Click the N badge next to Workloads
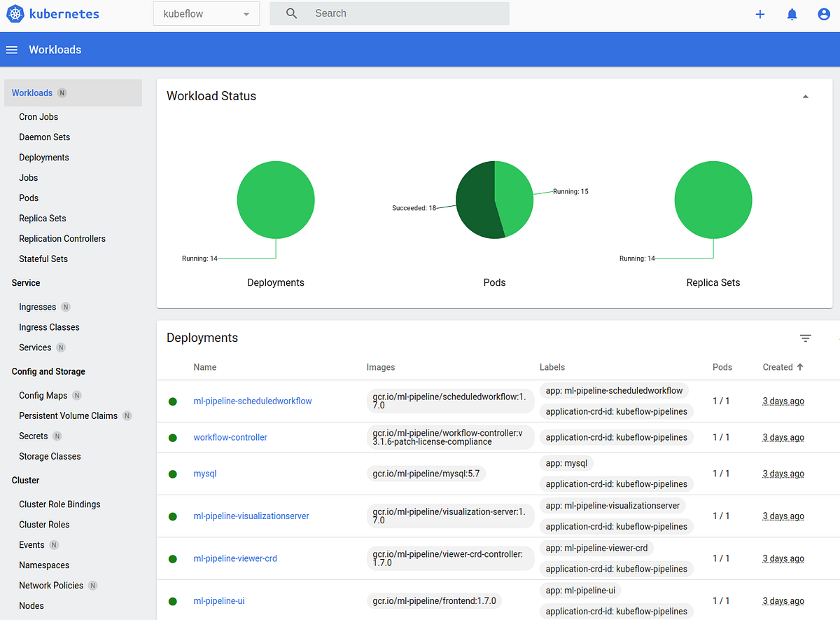 click(62, 93)
